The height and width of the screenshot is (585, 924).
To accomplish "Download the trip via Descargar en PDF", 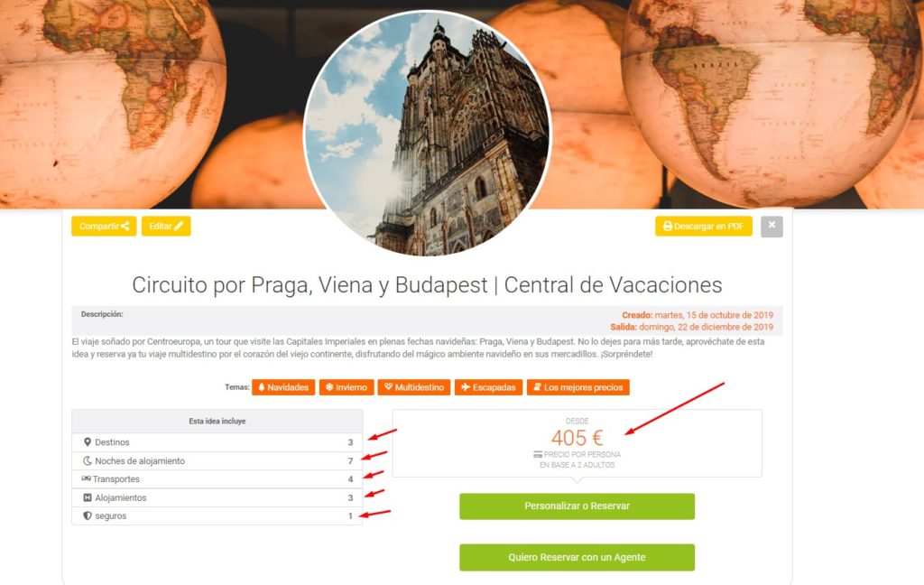I will (x=704, y=227).
